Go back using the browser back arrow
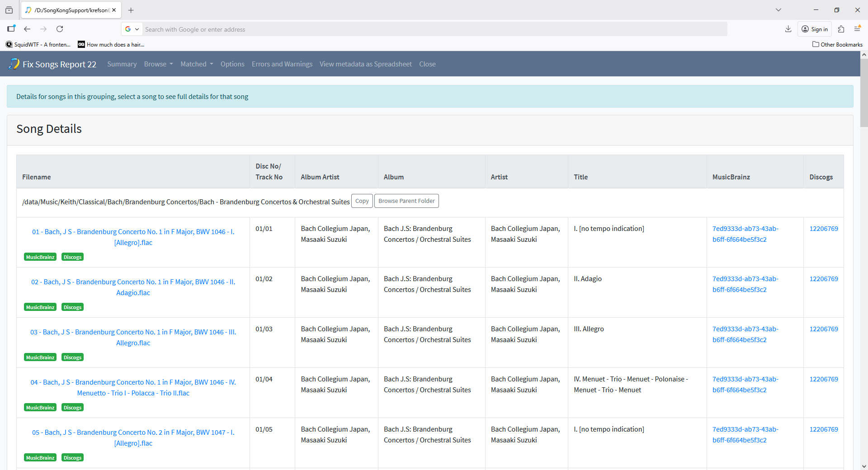The image size is (868, 470). point(27,29)
